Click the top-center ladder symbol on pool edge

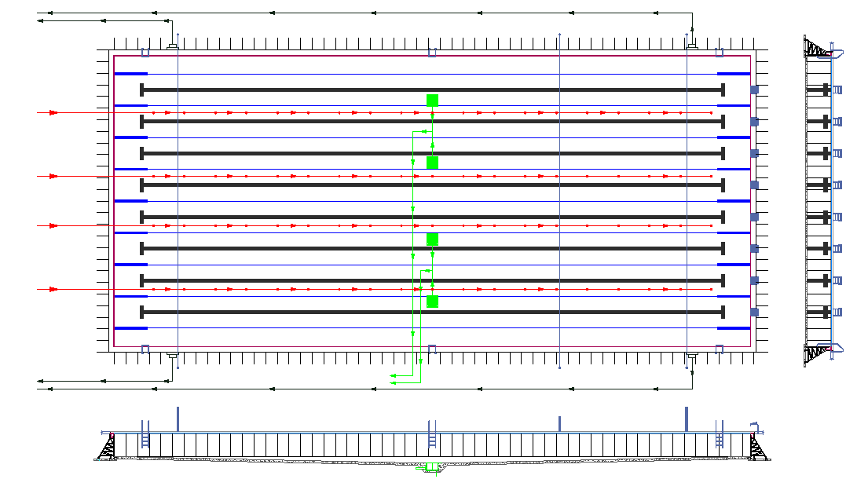click(432, 53)
